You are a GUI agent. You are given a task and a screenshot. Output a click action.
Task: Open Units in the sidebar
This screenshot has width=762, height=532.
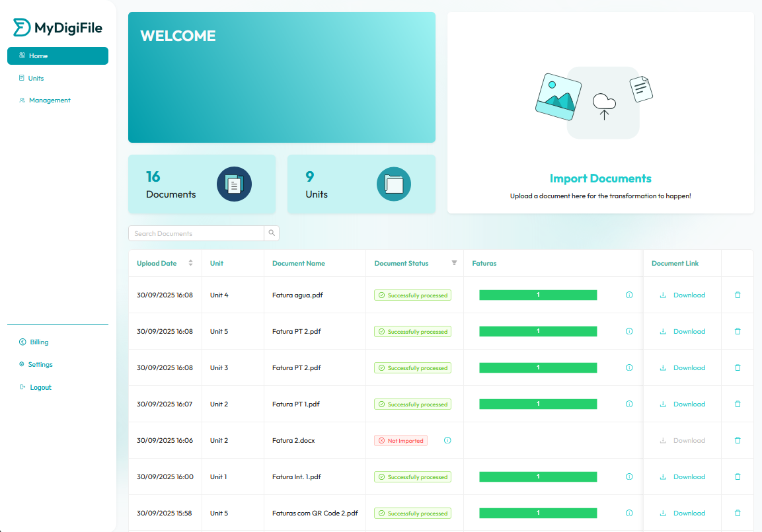tap(36, 78)
